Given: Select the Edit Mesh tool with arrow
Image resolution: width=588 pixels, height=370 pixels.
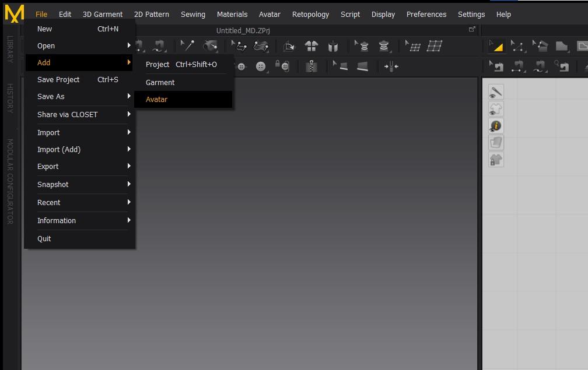Looking at the screenshot, I should pos(412,46).
